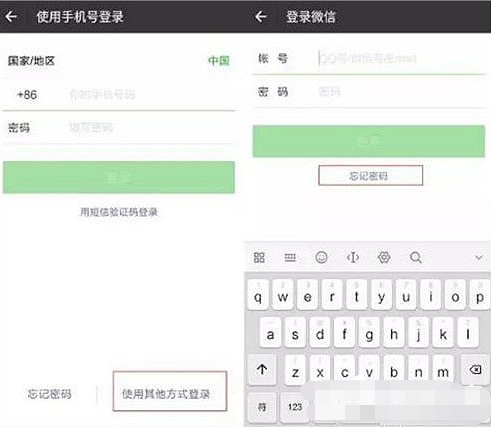Open the emoji smiley panel
Viewport: 491px width, 427px height.
pyautogui.click(x=321, y=257)
